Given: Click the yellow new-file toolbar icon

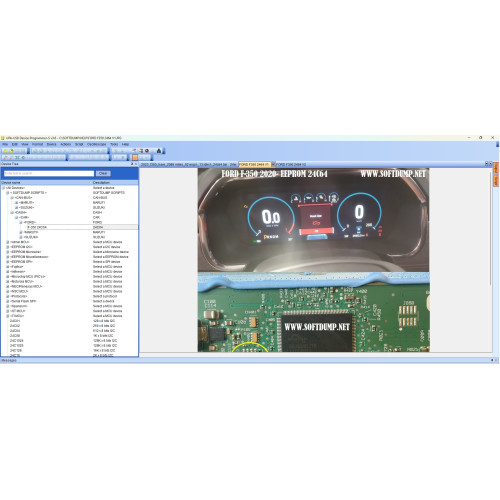Looking at the screenshot, I should (5, 151).
